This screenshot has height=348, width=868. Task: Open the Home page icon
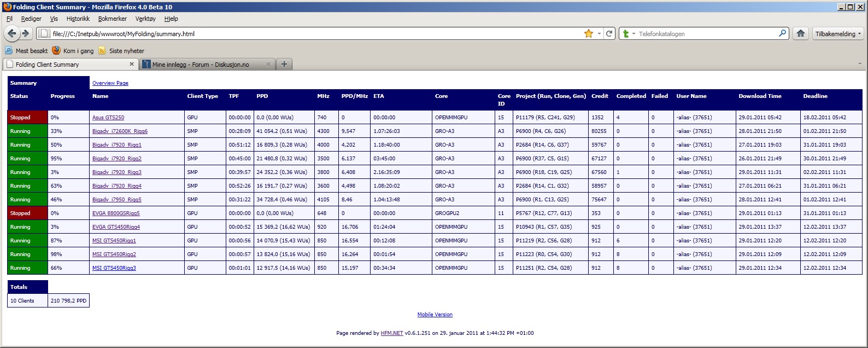[801, 33]
